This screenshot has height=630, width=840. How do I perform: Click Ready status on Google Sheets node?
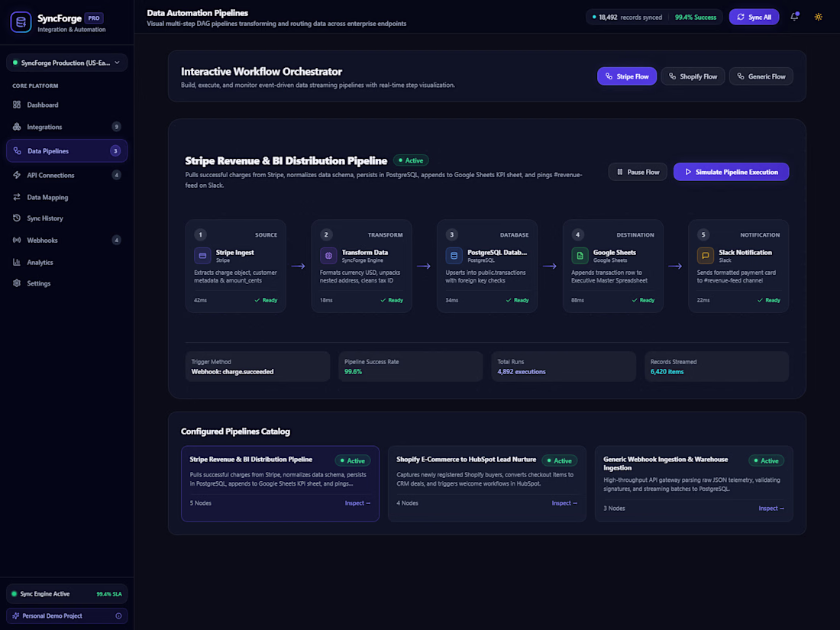click(643, 301)
